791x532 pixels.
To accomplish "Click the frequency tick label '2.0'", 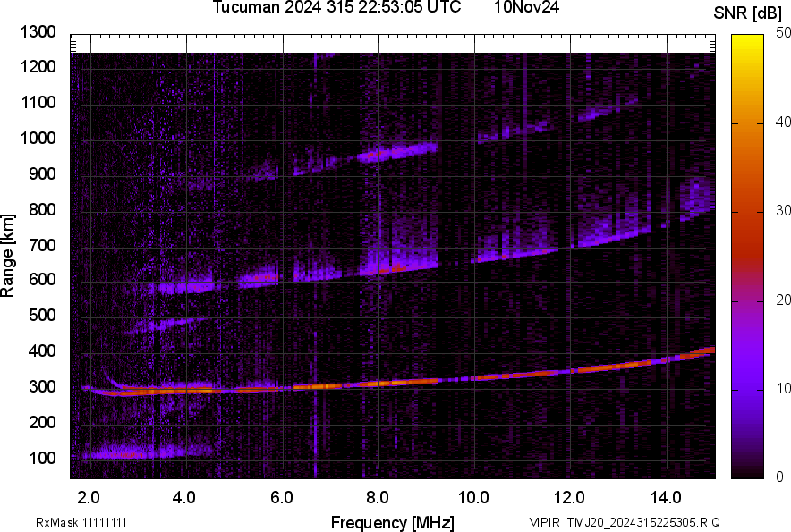I will coord(89,498).
